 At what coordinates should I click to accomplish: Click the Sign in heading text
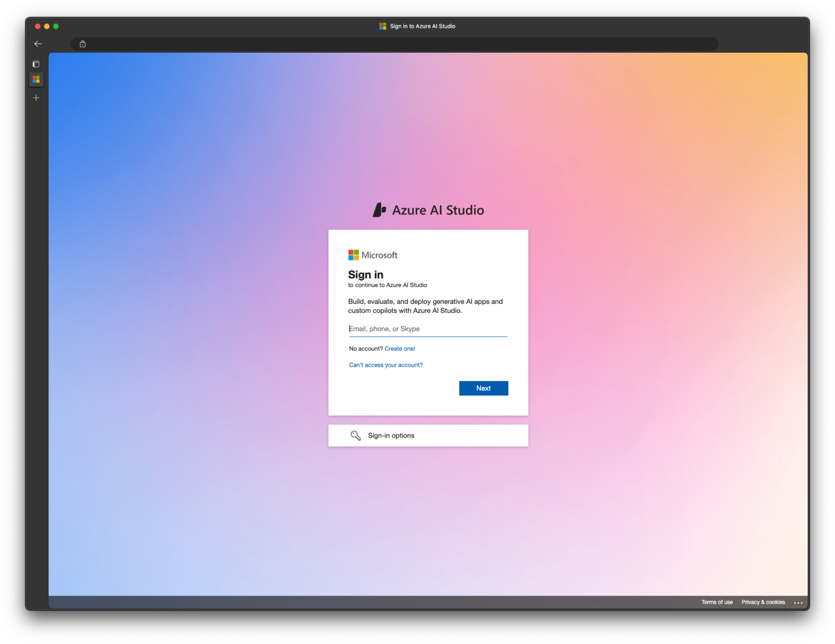(x=366, y=274)
